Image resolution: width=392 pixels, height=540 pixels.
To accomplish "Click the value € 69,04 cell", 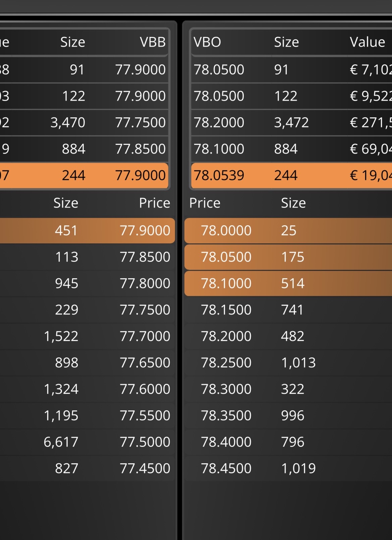I will 371,149.
